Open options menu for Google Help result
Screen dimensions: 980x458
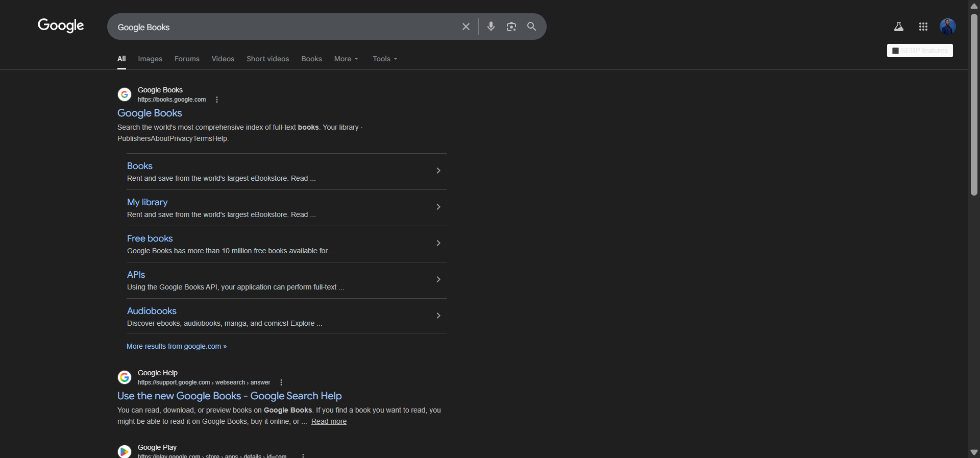(x=281, y=382)
